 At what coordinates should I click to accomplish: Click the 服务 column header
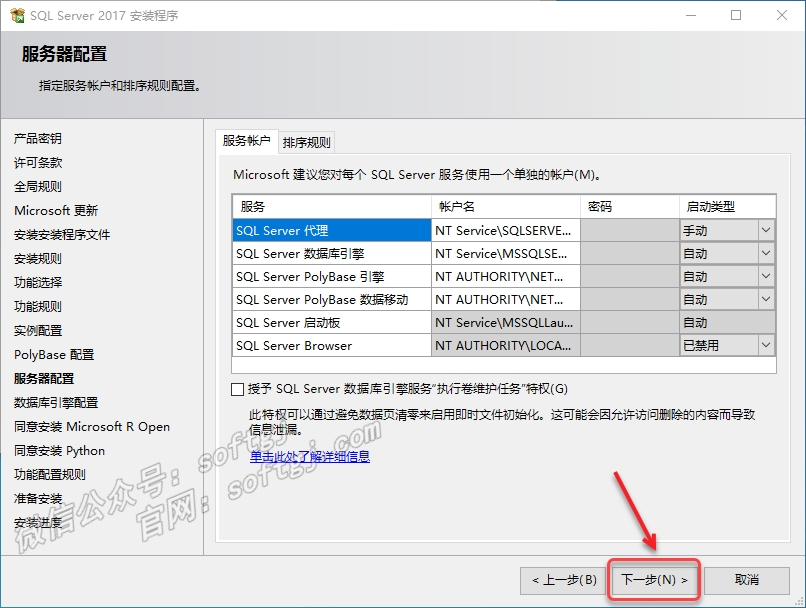(x=332, y=207)
